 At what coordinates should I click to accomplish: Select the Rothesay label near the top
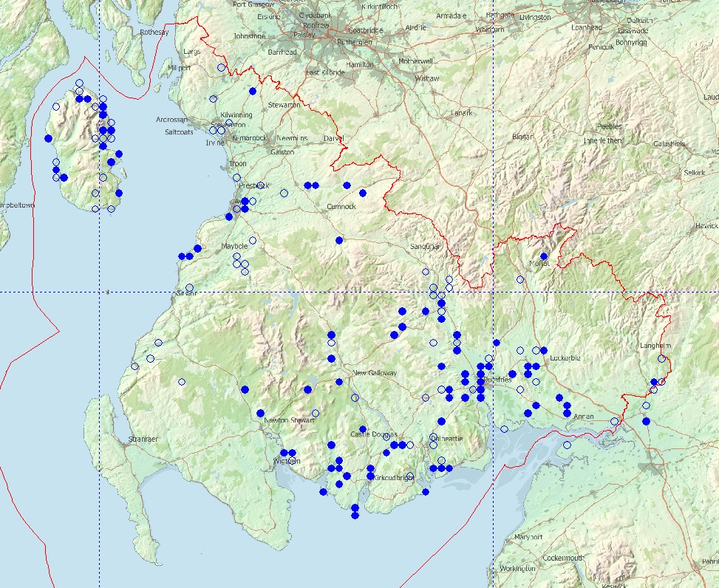tap(154, 32)
